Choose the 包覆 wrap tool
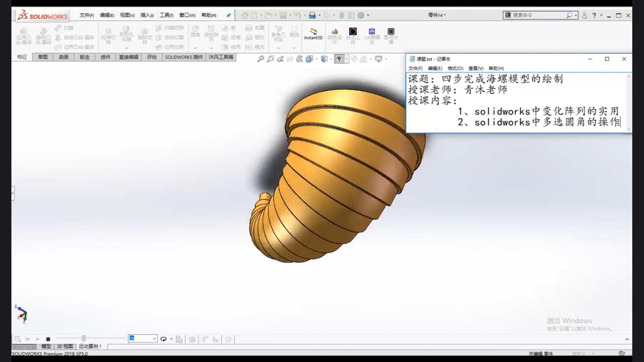Screen dimensions: 644x362 click(255, 28)
